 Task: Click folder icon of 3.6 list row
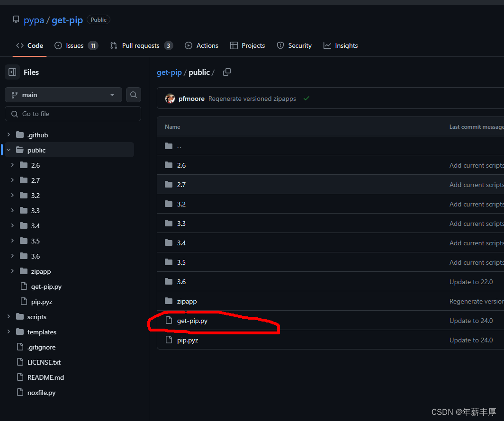pos(169,281)
